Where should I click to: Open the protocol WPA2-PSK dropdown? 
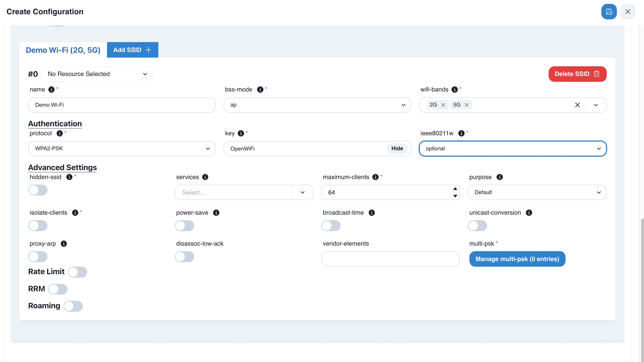click(122, 148)
